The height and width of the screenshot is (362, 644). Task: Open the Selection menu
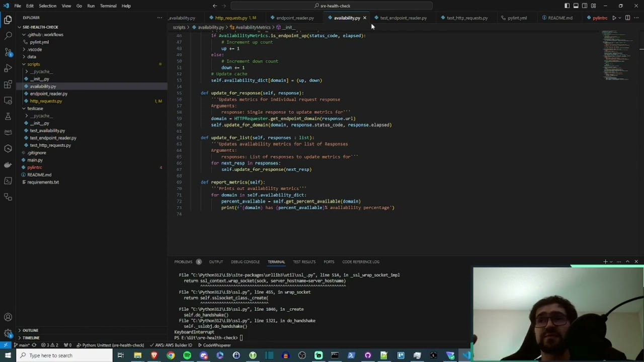pos(47,6)
